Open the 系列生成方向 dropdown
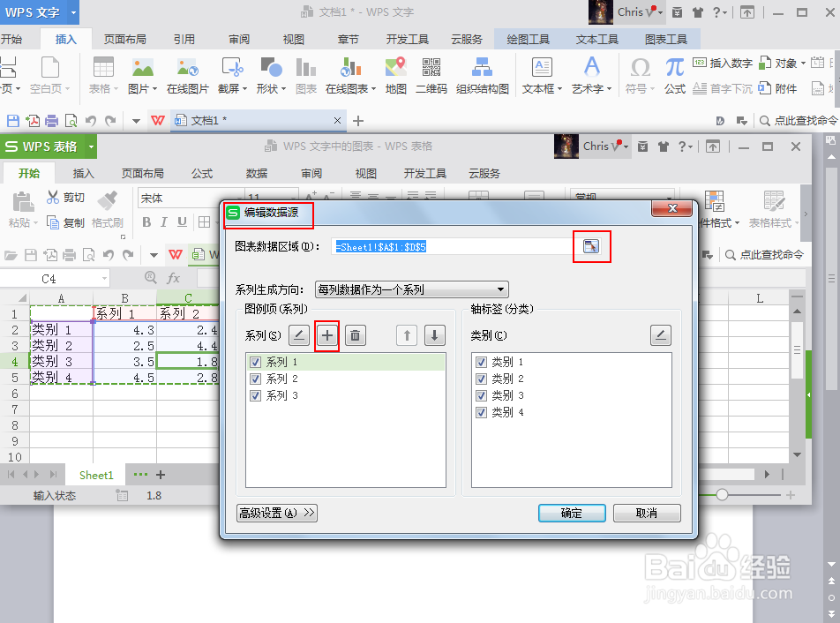 (x=500, y=289)
